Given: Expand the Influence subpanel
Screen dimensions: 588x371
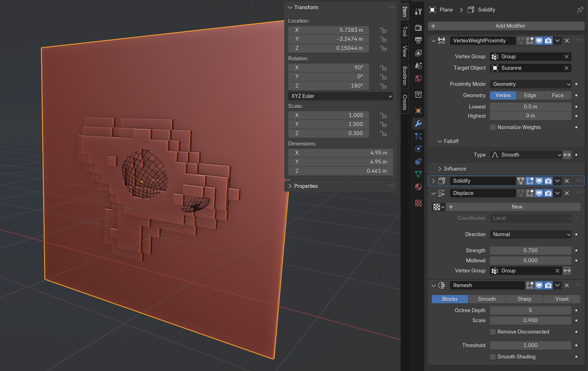Looking at the screenshot, I should 455,169.
